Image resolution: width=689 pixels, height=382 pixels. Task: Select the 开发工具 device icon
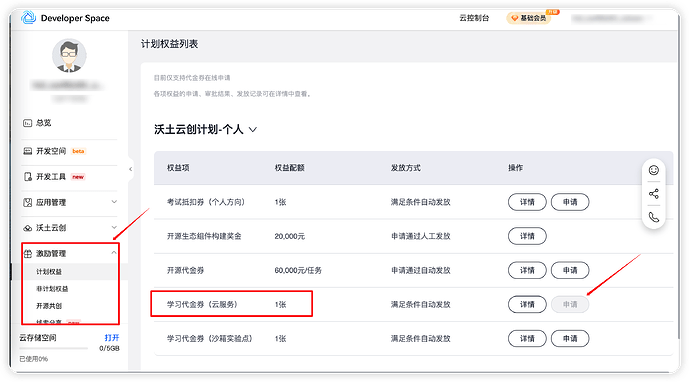click(27, 177)
